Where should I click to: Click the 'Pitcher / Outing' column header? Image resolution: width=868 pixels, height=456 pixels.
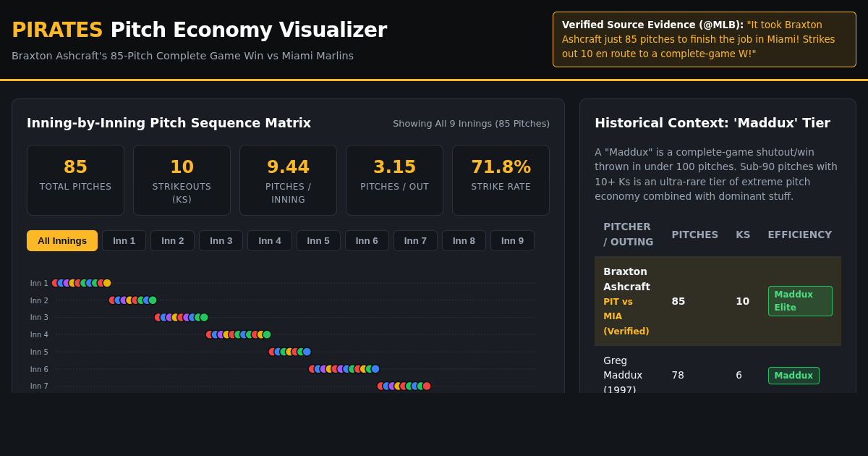[629, 235]
